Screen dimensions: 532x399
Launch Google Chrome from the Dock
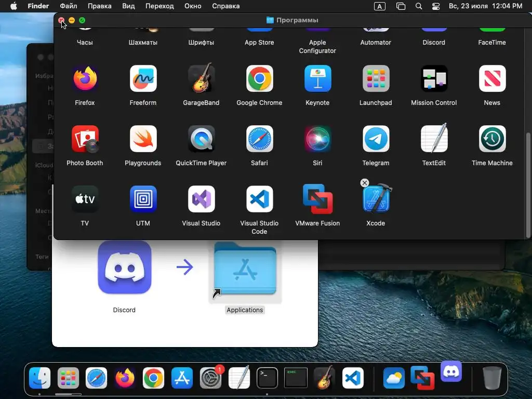coord(153,378)
